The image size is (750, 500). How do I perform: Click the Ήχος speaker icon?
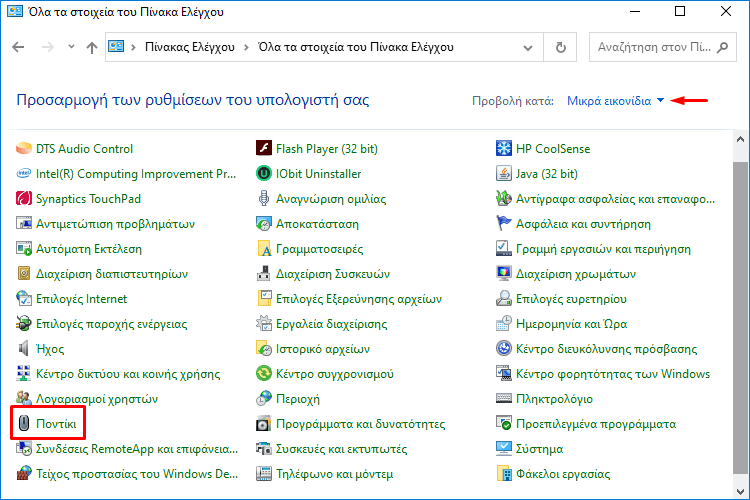(x=23, y=349)
